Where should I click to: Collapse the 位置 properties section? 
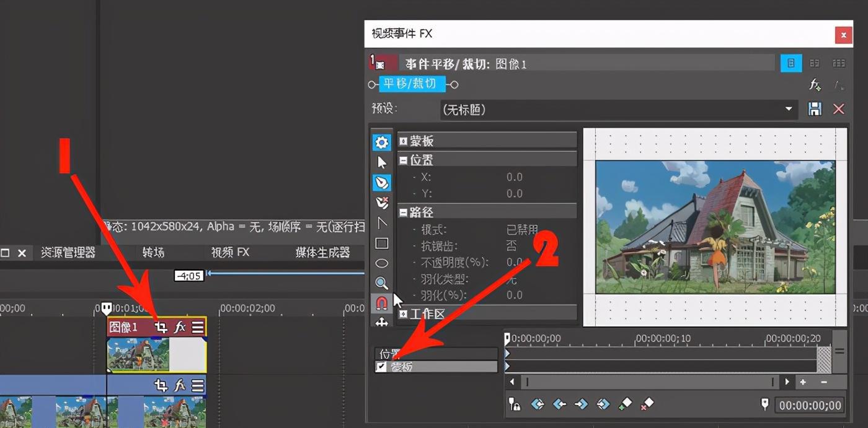coord(403,160)
